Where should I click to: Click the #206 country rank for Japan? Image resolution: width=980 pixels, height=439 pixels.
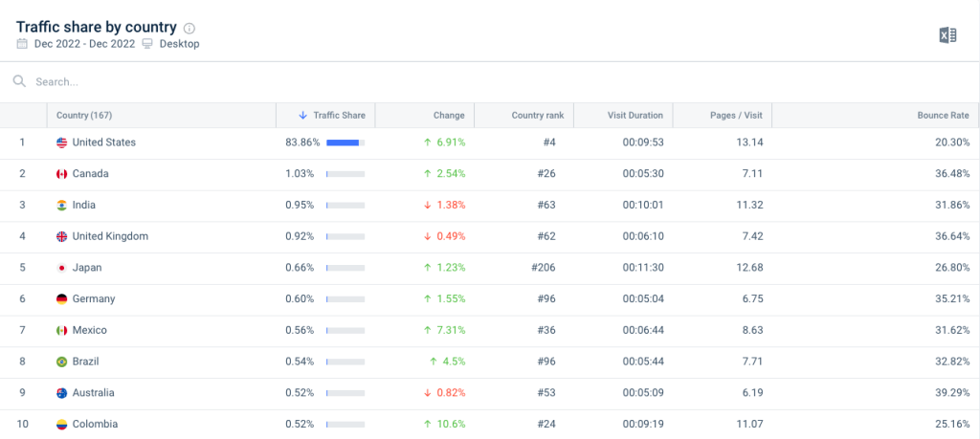pos(544,268)
